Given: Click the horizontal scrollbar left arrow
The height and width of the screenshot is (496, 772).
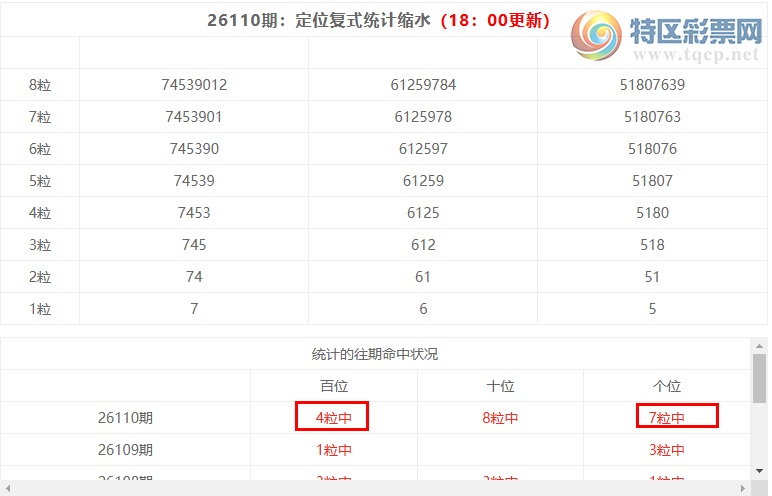Looking at the screenshot, I should 7,488.
